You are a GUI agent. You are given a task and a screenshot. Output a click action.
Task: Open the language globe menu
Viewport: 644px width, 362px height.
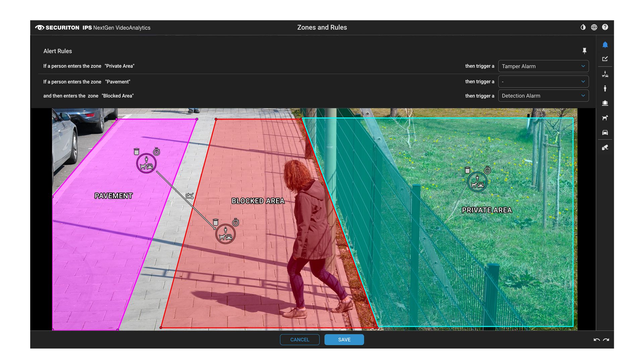coord(594,27)
